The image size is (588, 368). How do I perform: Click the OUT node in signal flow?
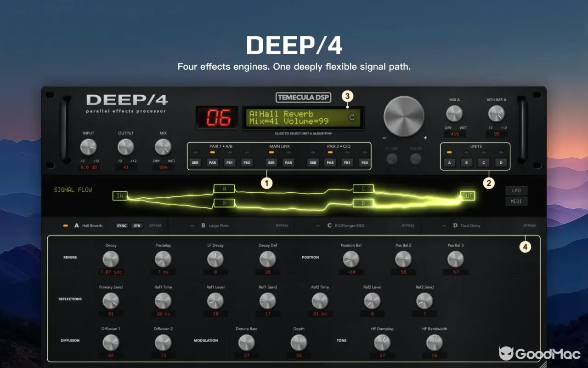468,196
